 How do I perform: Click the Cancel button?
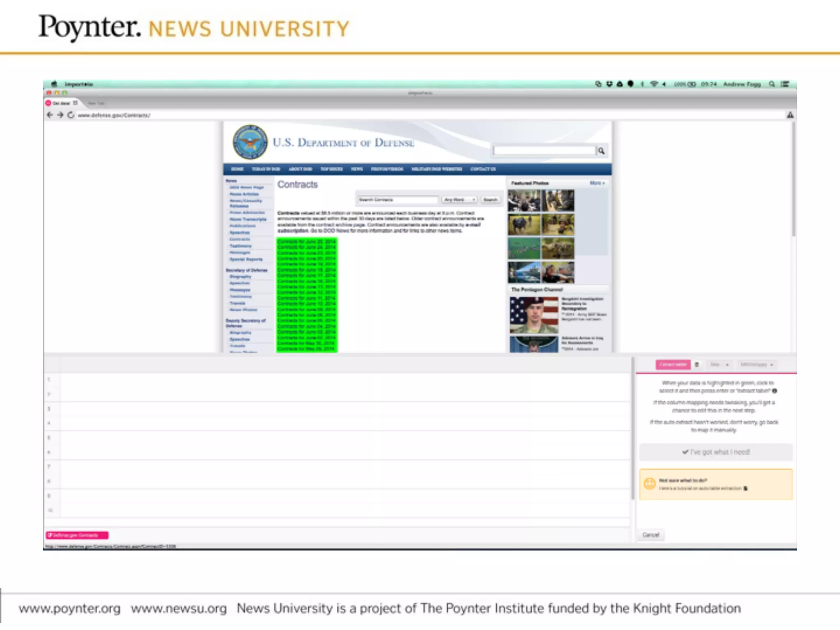pos(651,535)
